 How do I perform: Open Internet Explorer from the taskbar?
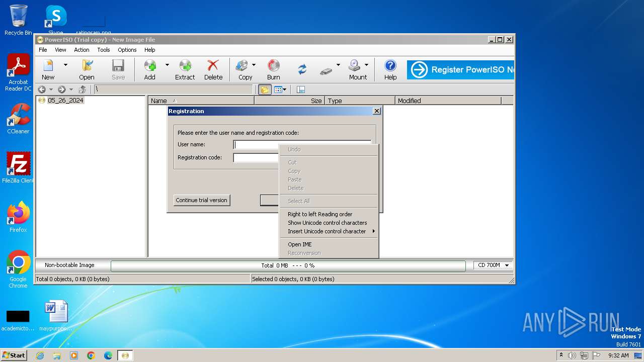[40, 355]
